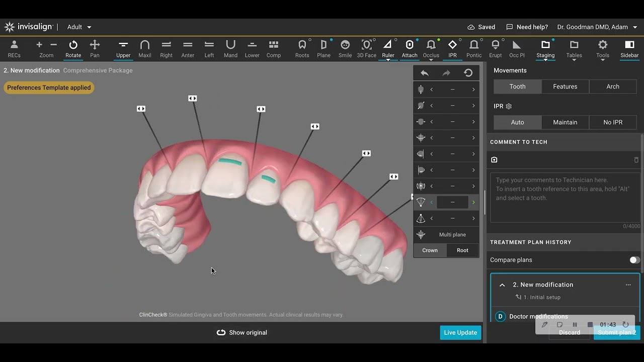Set IPR to No IPR
644x362 pixels.
click(613, 122)
